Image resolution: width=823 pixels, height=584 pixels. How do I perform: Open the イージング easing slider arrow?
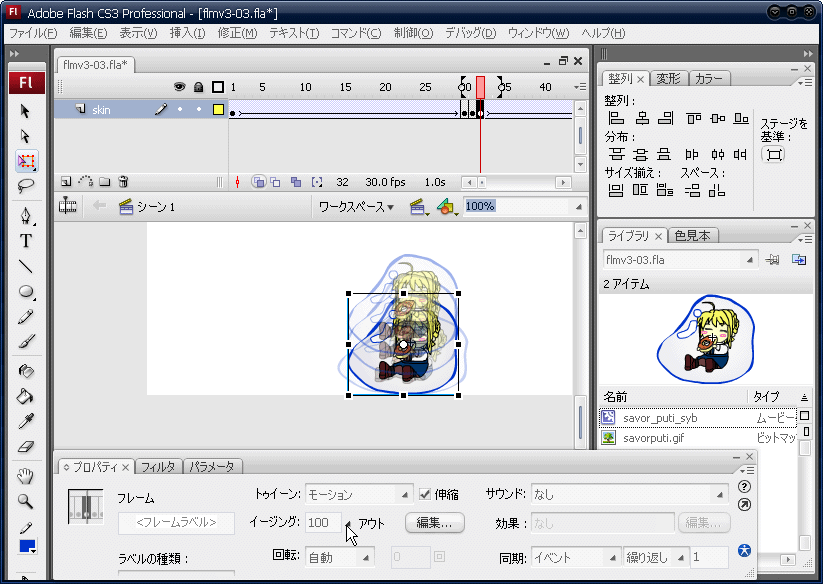(347, 523)
